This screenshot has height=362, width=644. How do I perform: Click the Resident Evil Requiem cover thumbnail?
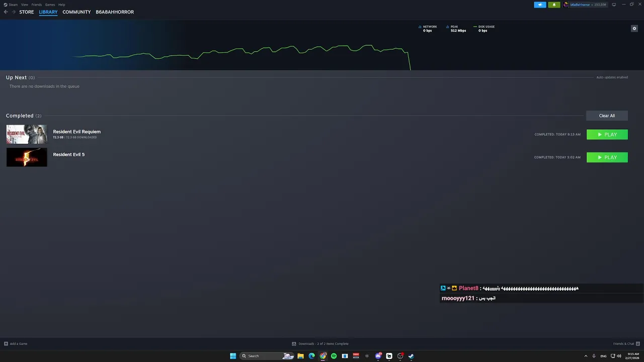[x=27, y=134]
